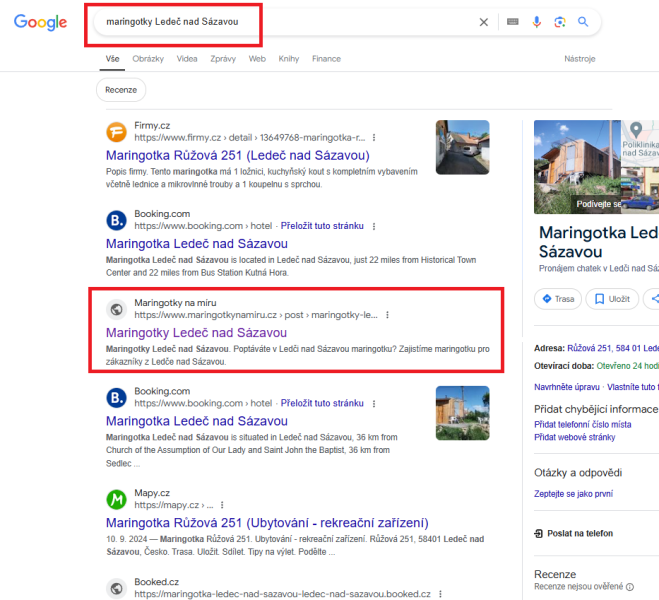Select the Recenze filter chip
The width and height of the screenshot is (659, 600).
pos(121,90)
